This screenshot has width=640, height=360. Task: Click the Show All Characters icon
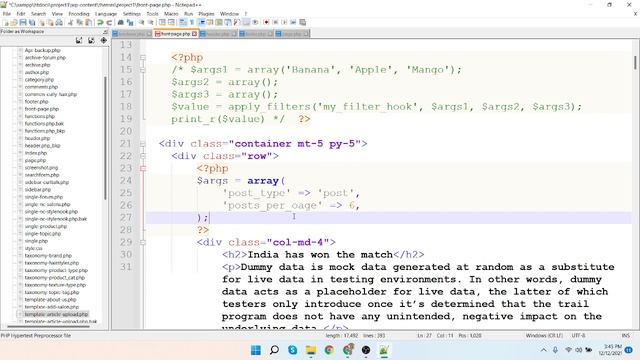coord(191,22)
